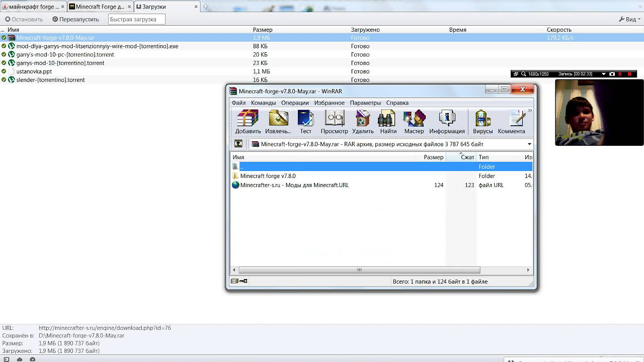644x362 pixels.
Task: Stop the screen recording
Action: click(629, 74)
